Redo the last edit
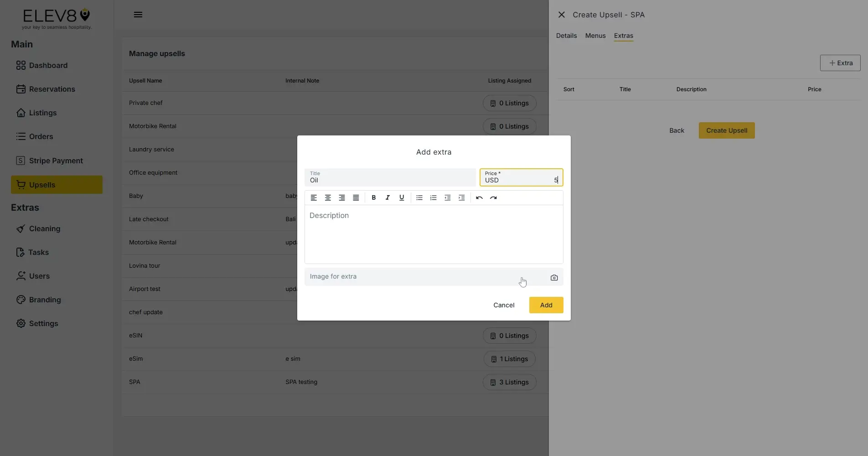 tap(493, 197)
